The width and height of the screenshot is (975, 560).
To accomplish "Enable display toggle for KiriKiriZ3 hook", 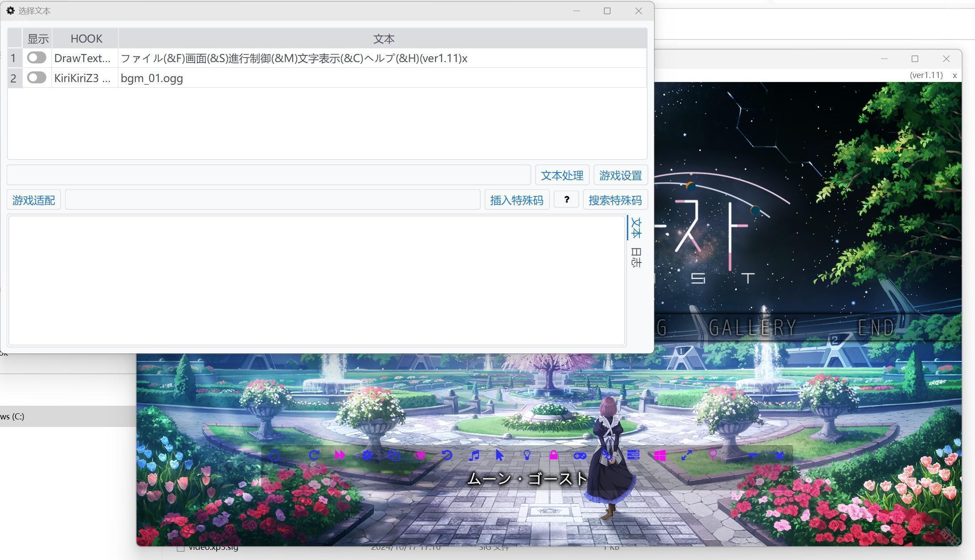I will 36,78.
